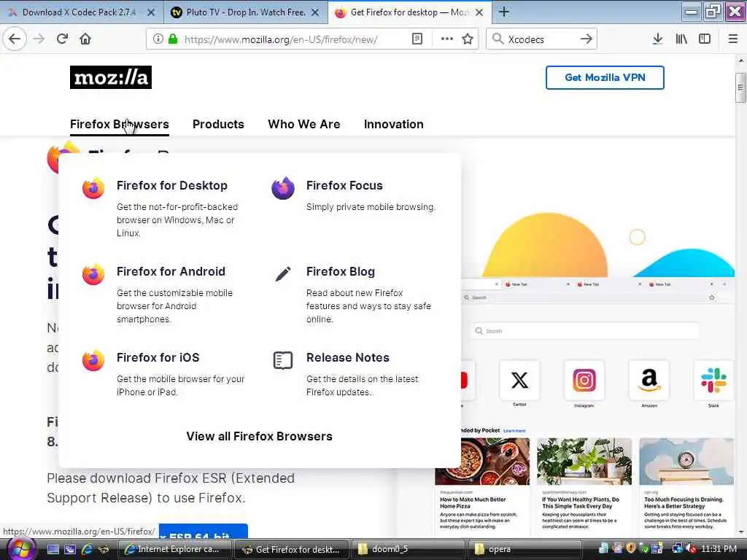Show site information icon in address bar
The image size is (747, 560).
(158, 39)
